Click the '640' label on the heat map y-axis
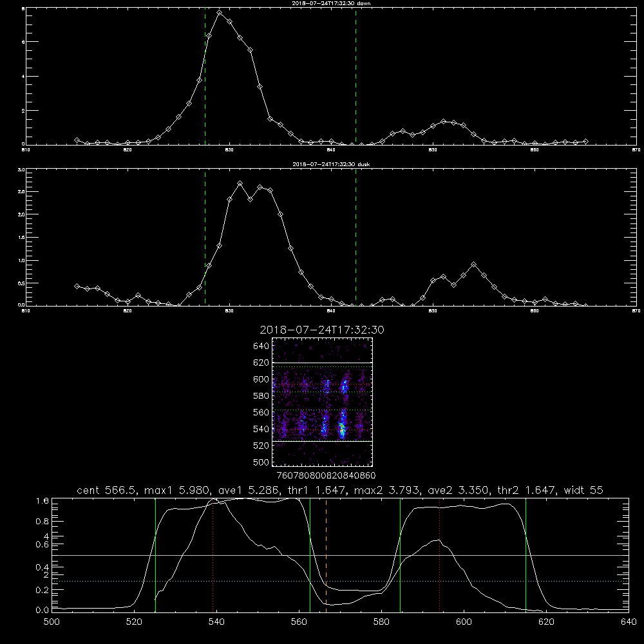The height and width of the screenshot is (644, 644). 261,346
